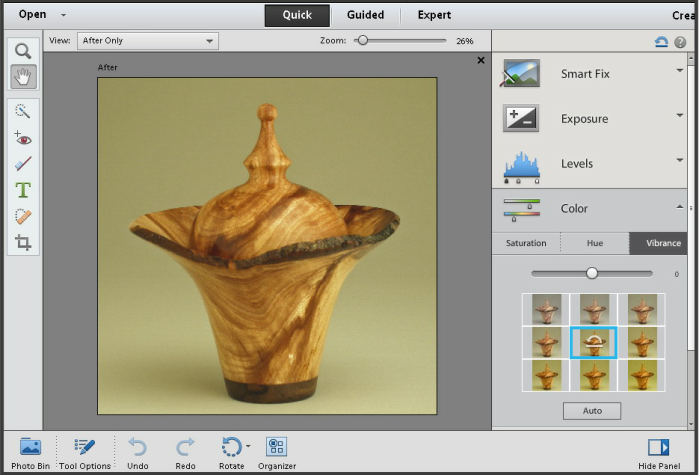Open the Photo Bin
Image resolution: width=700 pixels, height=475 pixels.
pyautogui.click(x=30, y=452)
